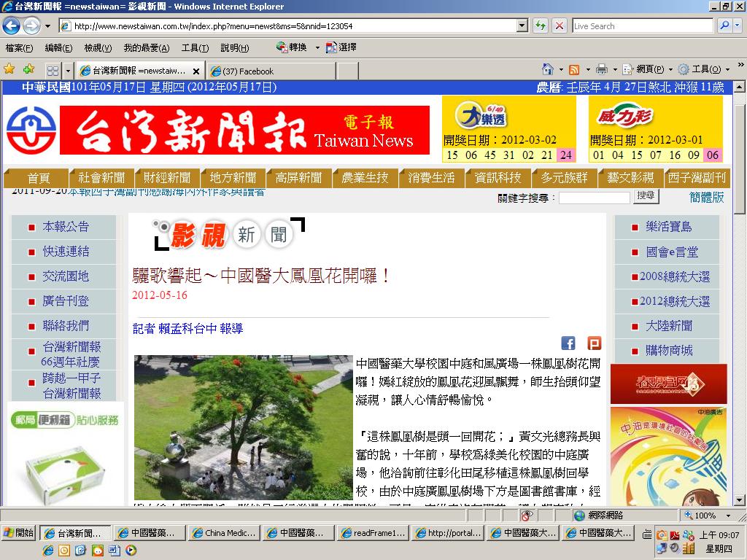This screenshot has width=747, height=560.
Task: Click the RSS feeds orange icon
Action: pos(575,70)
